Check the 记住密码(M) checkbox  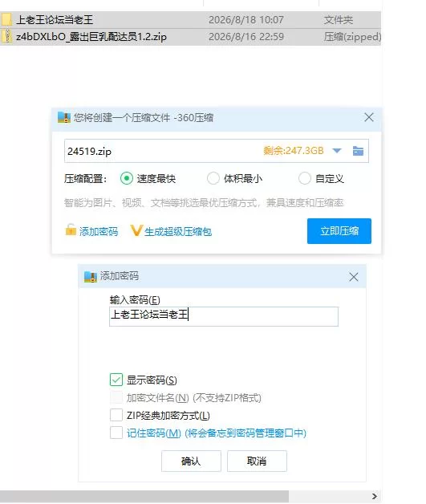point(116,433)
